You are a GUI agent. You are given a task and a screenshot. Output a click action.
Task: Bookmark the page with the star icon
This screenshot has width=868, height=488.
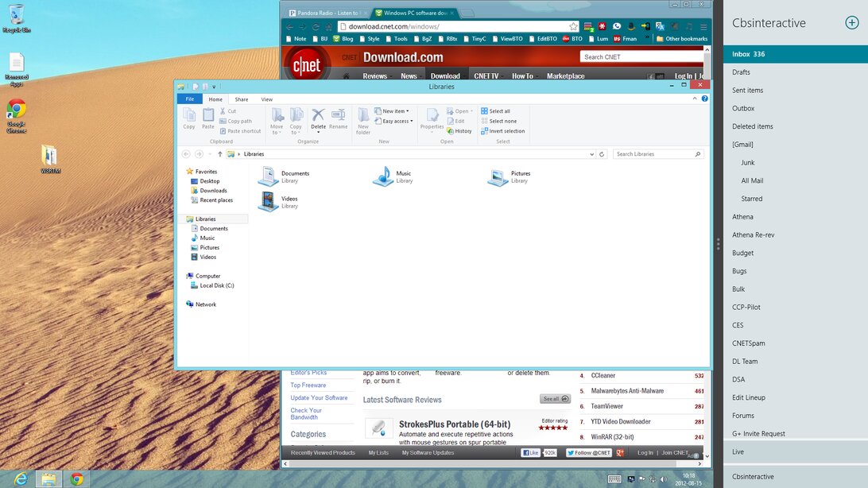[573, 26]
